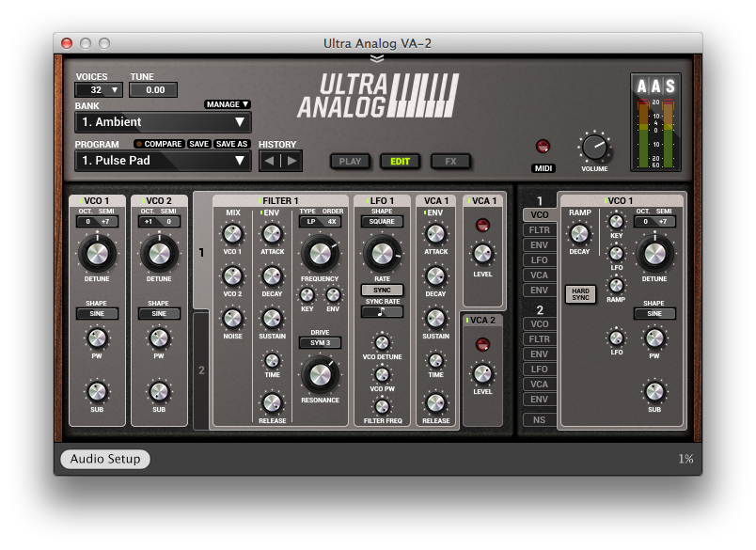Image resolution: width=756 pixels, height=550 pixels.
Task: Click the LFO 1 VCO DETUNE knob
Action: coord(382,343)
